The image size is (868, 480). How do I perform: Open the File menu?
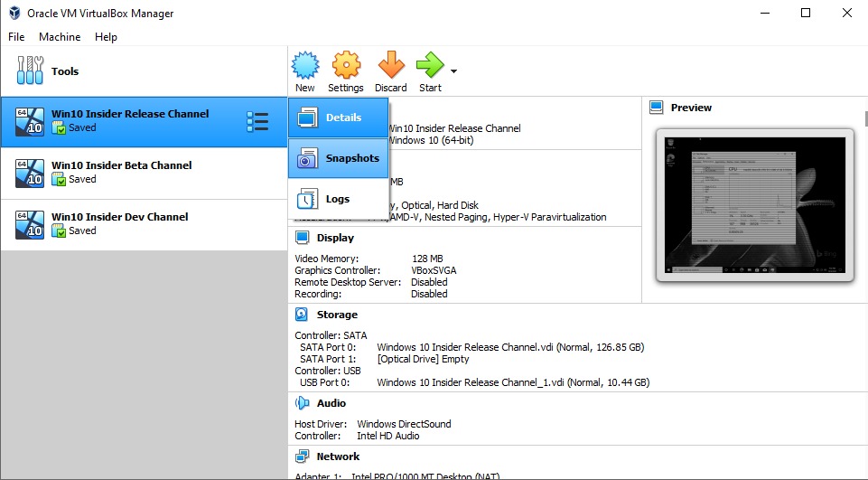click(16, 37)
